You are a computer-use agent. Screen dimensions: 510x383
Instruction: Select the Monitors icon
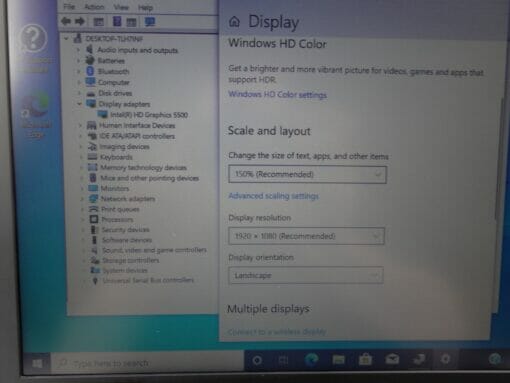(93, 188)
